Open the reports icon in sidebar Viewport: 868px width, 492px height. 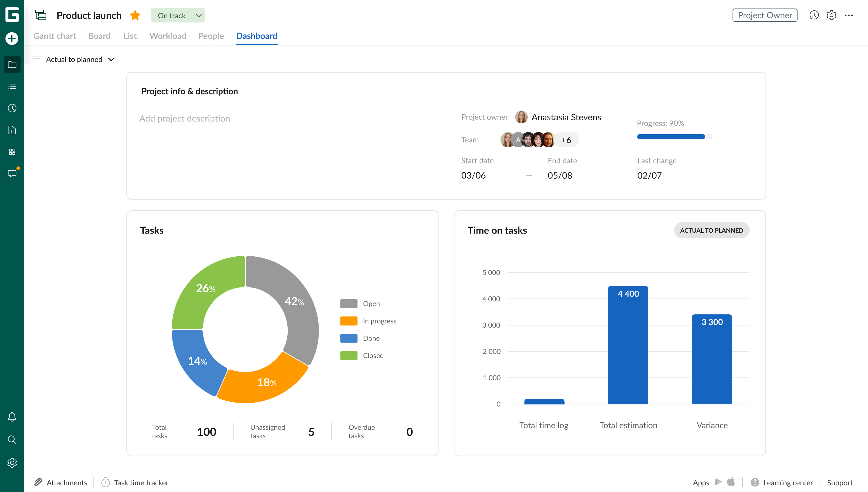pyautogui.click(x=12, y=130)
